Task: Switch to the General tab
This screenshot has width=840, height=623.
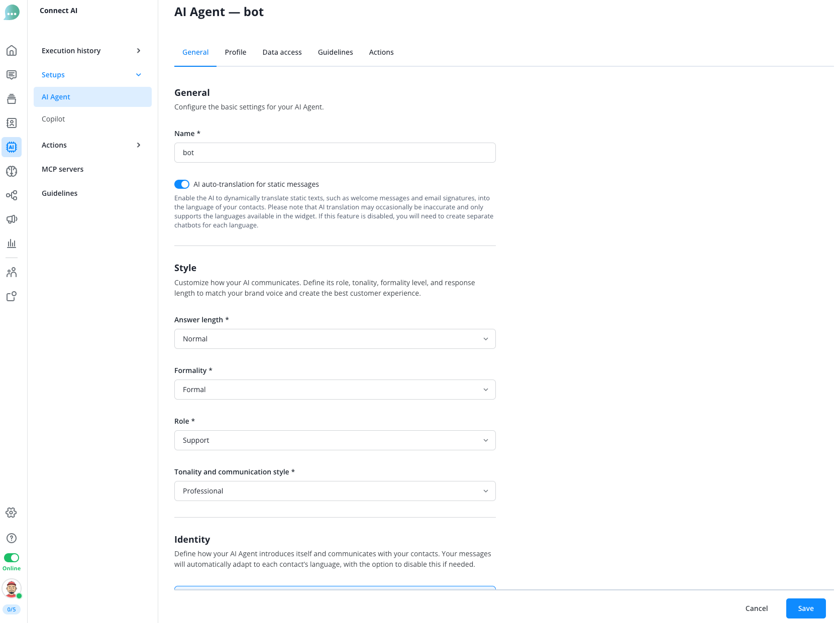Action: point(195,52)
